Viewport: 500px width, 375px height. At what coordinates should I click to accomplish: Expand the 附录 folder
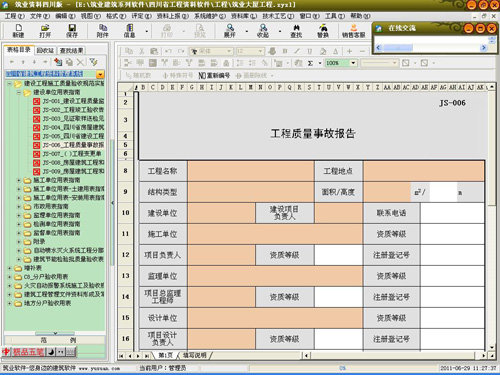coord(19,242)
